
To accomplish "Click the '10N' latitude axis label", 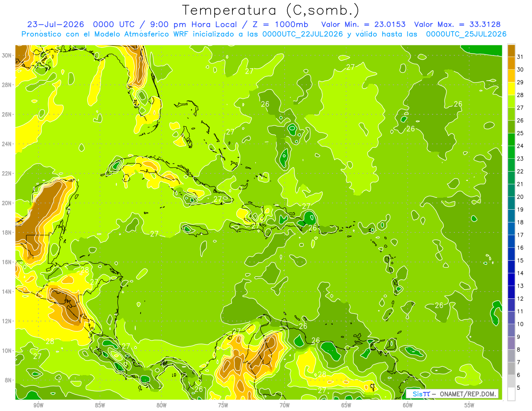I will [7, 351].
